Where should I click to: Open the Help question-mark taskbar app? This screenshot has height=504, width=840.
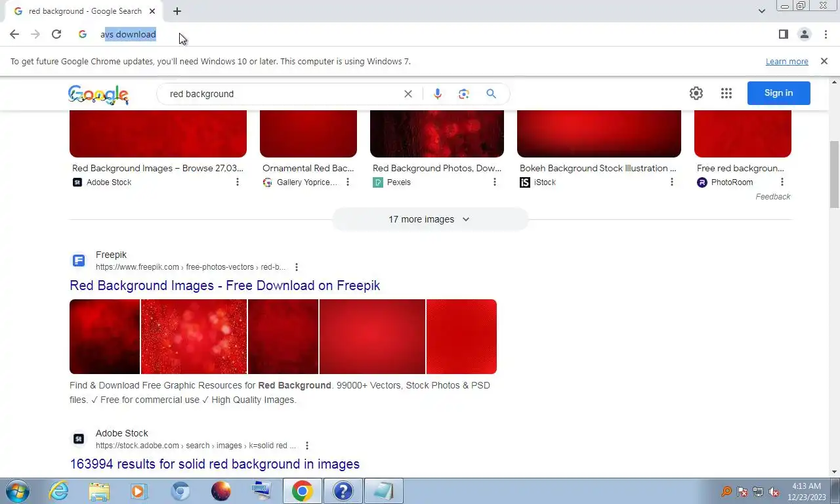pos(343,491)
